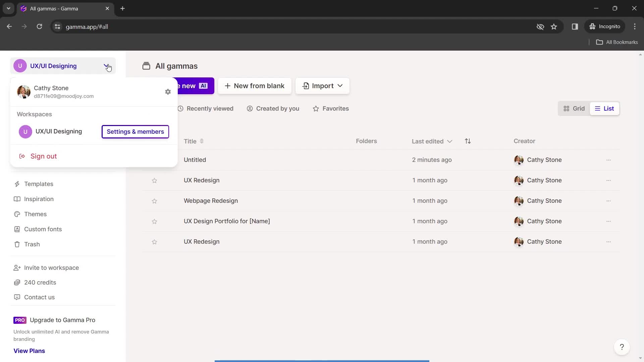Open UX Design Portfolio for [Name]
The image size is (644, 362).
coord(227,221)
